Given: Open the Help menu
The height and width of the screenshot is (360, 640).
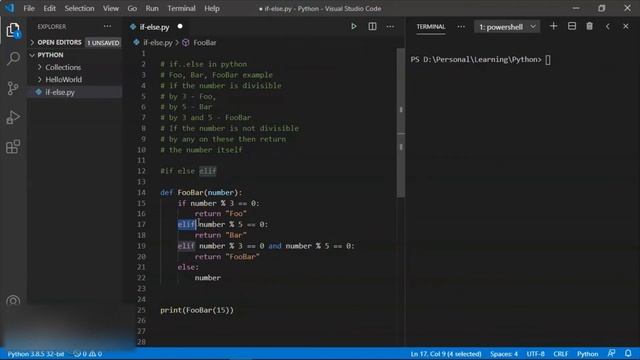Looking at the screenshot, I should [x=212, y=8].
